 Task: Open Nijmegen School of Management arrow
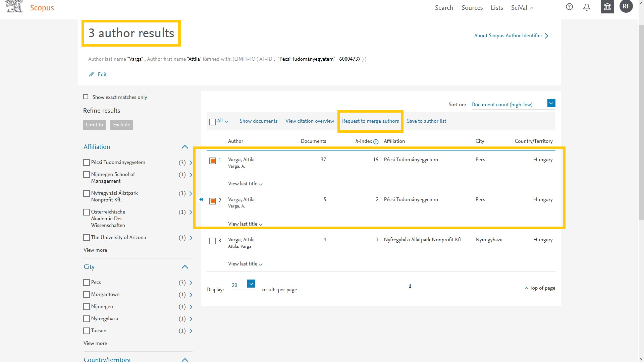point(191,175)
